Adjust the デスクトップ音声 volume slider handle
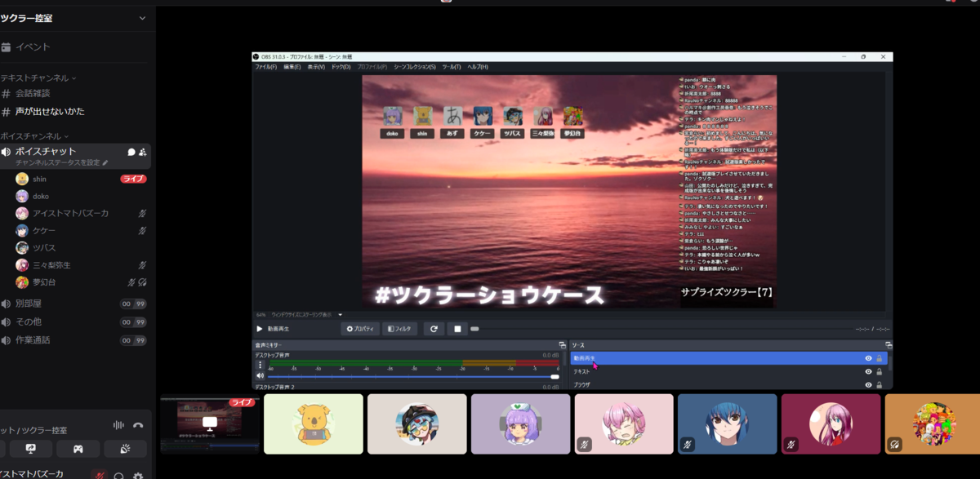The width and height of the screenshot is (980, 479). click(x=555, y=377)
